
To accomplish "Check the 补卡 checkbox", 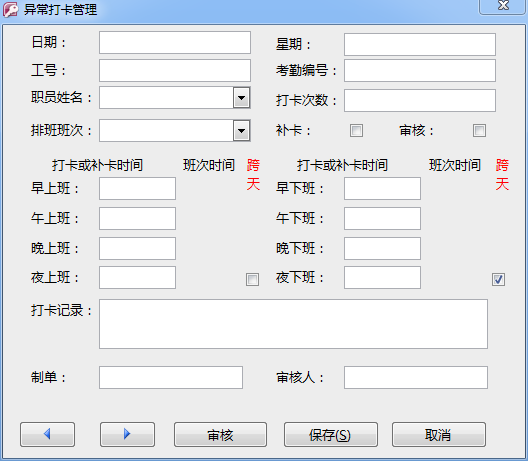I will (356, 131).
